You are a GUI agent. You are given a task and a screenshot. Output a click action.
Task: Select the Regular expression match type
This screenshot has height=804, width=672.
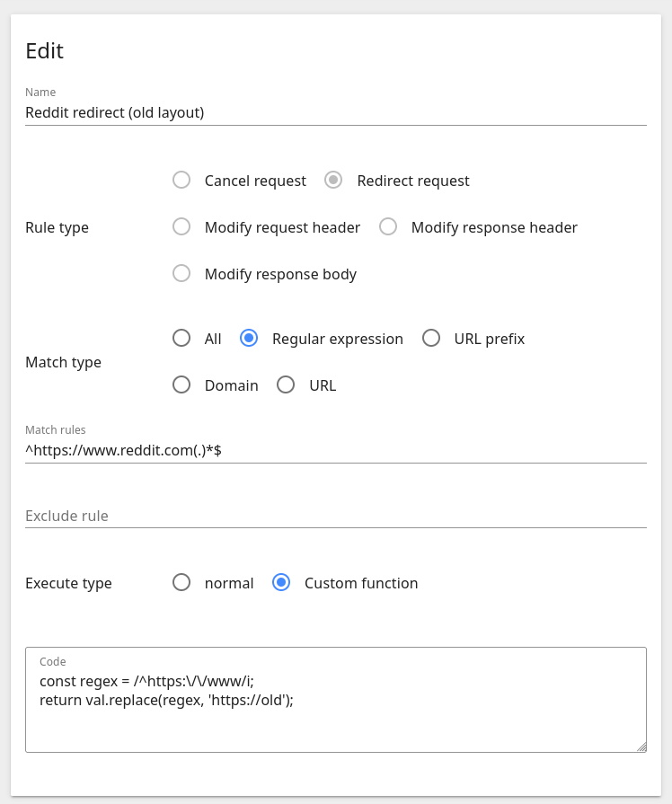click(249, 339)
